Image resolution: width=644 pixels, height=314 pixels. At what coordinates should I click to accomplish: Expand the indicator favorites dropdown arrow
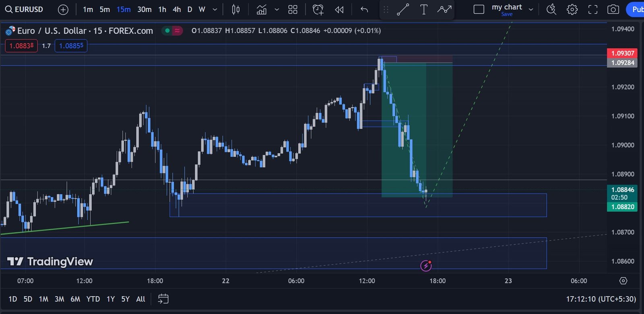tap(277, 9)
